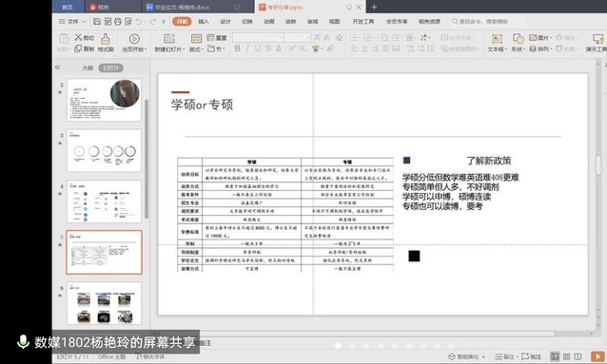Select slide 3 thumbnail
This screenshot has width=607, height=364.
coord(104,150)
